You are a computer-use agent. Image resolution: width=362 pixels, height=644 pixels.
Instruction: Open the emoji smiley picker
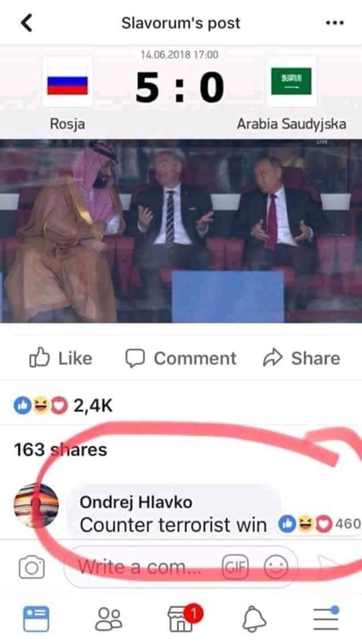click(276, 568)
